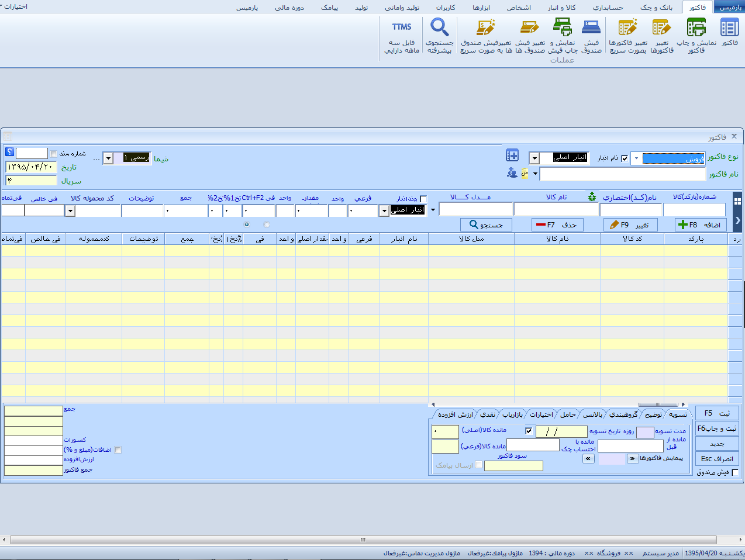Open the گروهبندی tab in bottom panel
This screenshot has height=560, width=745.
click(x=623, y=414)
